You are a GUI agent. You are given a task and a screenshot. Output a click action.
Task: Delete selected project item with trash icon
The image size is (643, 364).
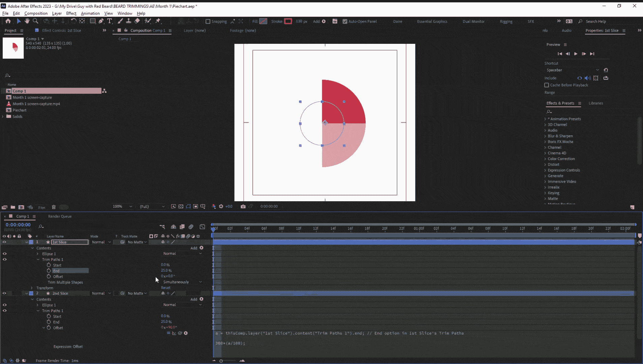tap(54, 207)
